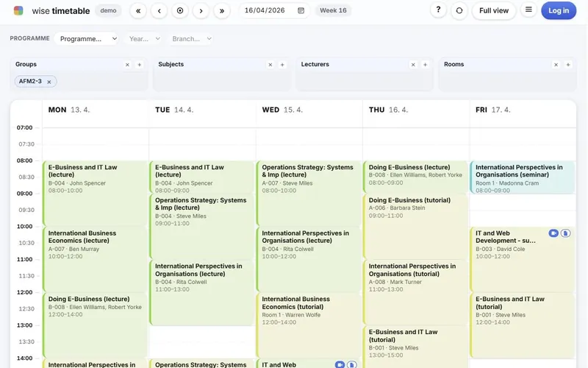Click the today target icon button
The height and width of the screenshot is (368, 588).
pyautogui.click(x=180, y=10)
